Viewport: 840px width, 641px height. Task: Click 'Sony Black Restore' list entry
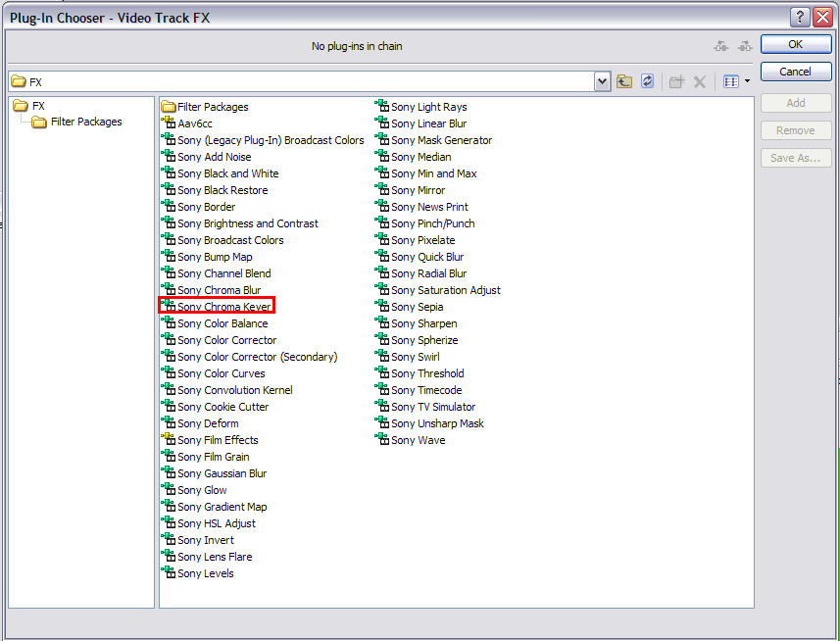[222, 190]
